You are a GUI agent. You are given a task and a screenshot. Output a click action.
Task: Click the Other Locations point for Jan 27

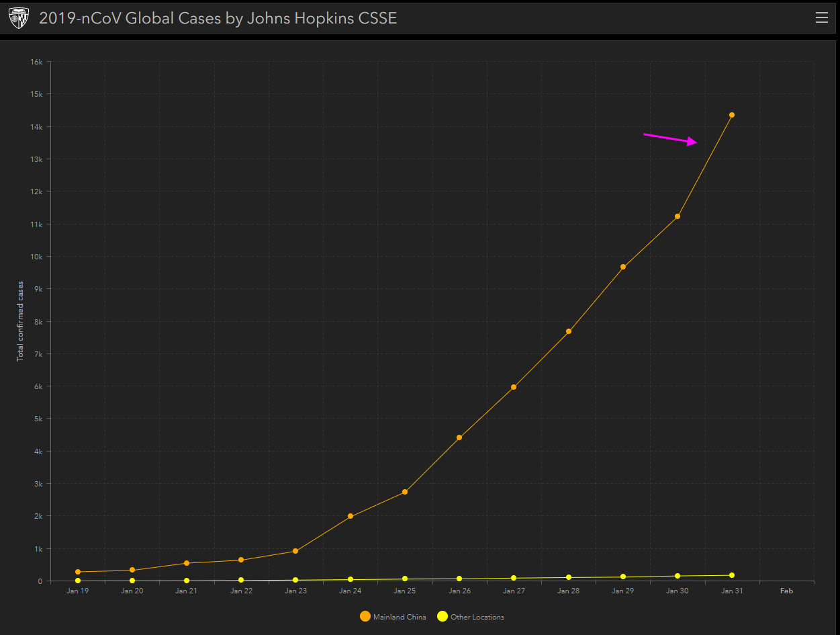(x=514, y=578)
